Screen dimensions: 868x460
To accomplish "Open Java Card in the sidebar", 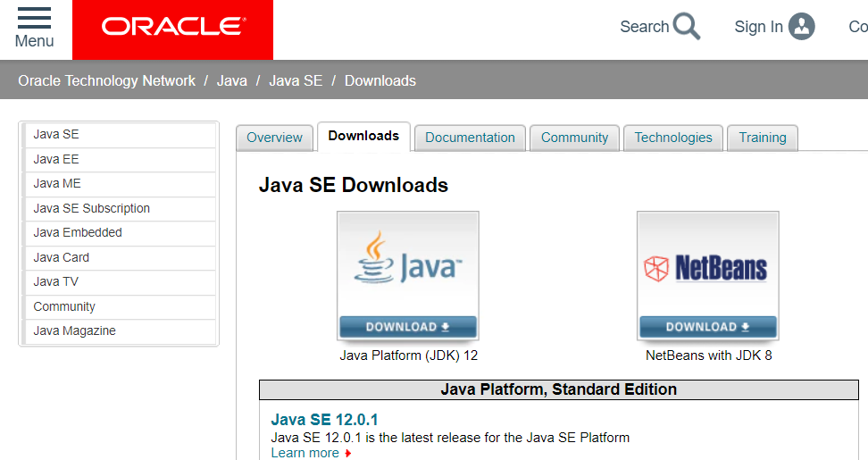I will [119, 257].
